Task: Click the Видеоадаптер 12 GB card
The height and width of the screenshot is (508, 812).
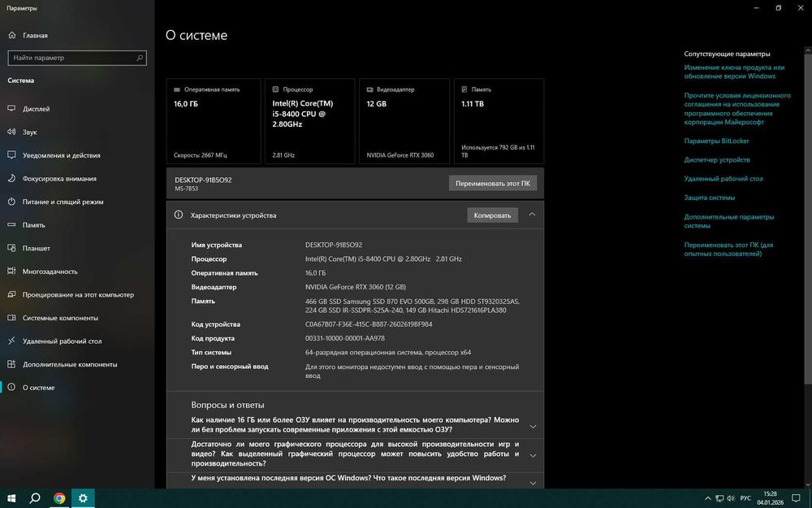Action: (x=404, y=121)
